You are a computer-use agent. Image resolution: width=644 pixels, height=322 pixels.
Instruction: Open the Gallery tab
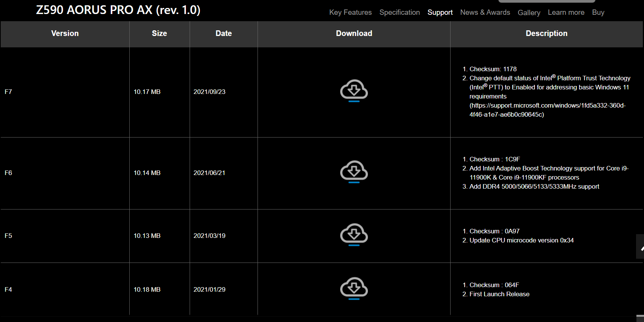point(529,13)
